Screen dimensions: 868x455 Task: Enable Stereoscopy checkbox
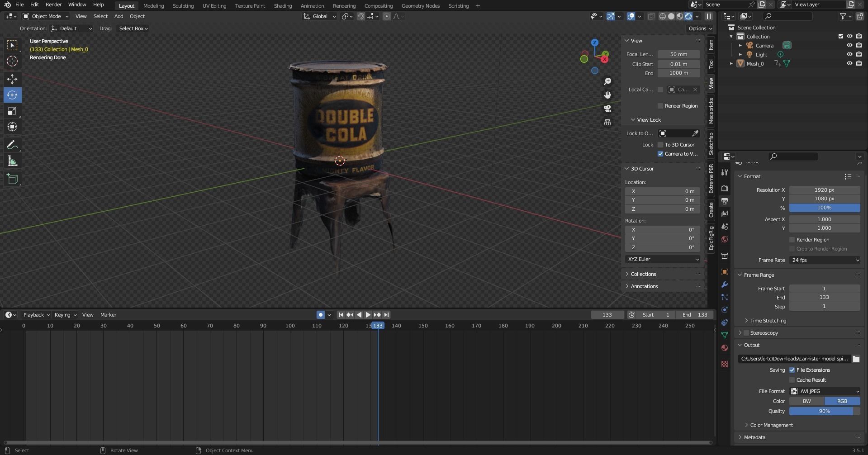tap(746, 333)
